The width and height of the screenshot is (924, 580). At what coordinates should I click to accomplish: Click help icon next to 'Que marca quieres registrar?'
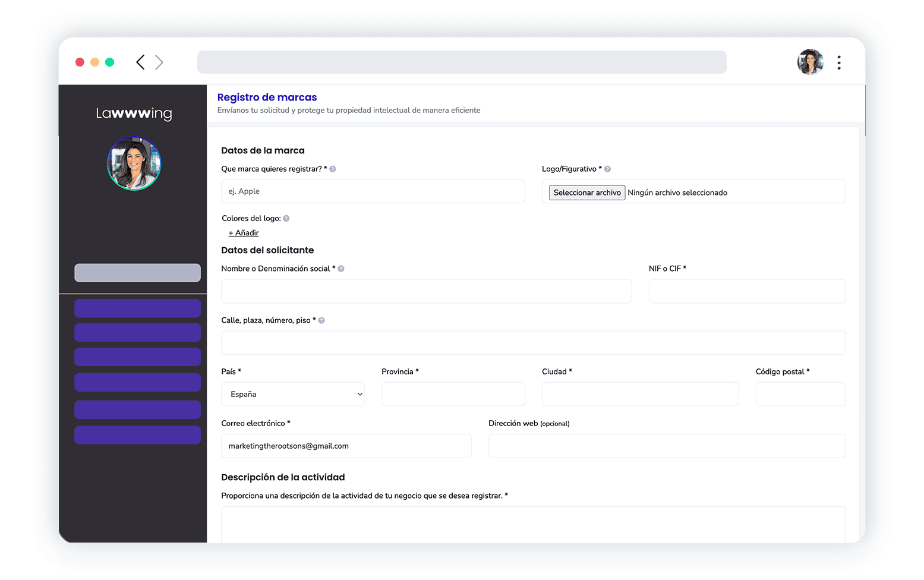click(333, 169)
